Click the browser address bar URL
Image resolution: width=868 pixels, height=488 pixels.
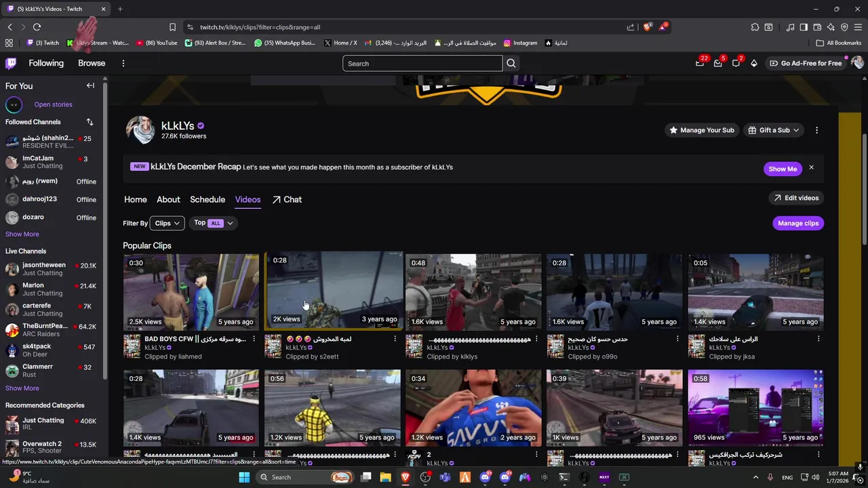coord(260,27)
